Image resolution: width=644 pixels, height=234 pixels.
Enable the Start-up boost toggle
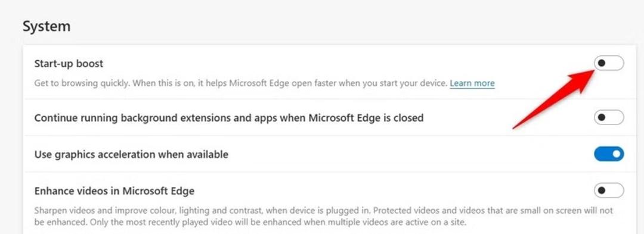click(x=609, y=64)
